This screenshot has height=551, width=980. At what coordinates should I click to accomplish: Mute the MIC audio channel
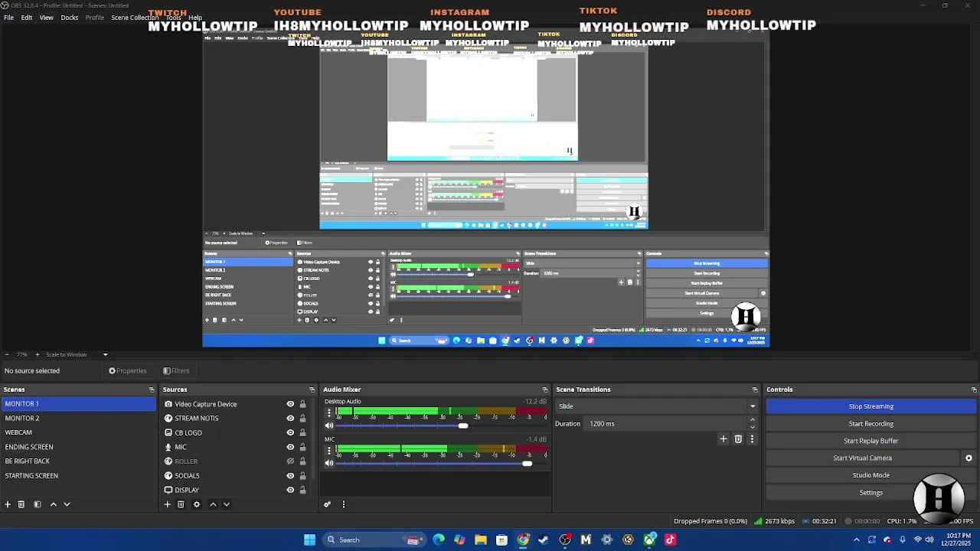pyautogui.click(x=329, y=463)
